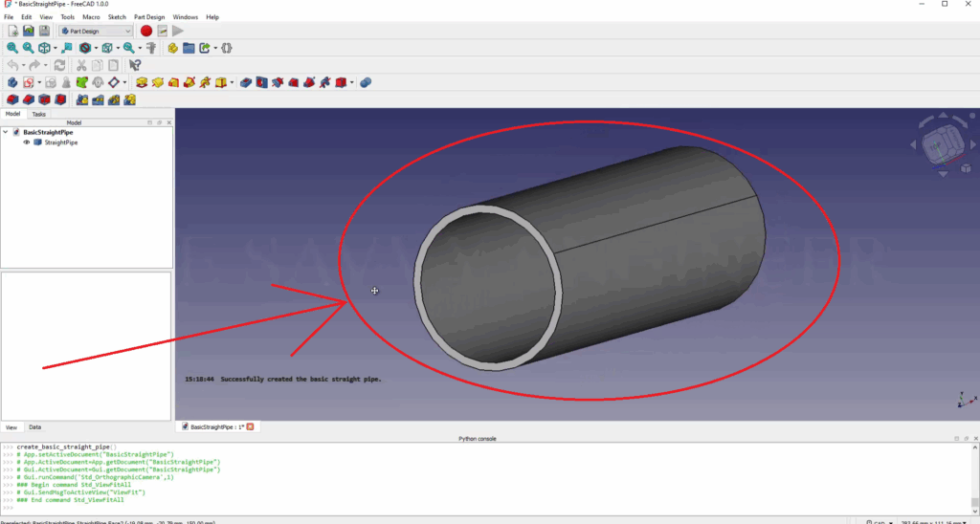980x524 pixels.
Task: Create a new Part icon
Action: (x=172, y=48)
